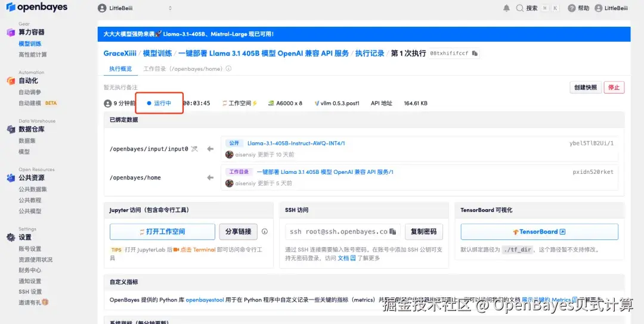The image size is (644, 324).
Task: Click the NVIDIA icon beside A6000 x 8
Action: pos(271,104)
